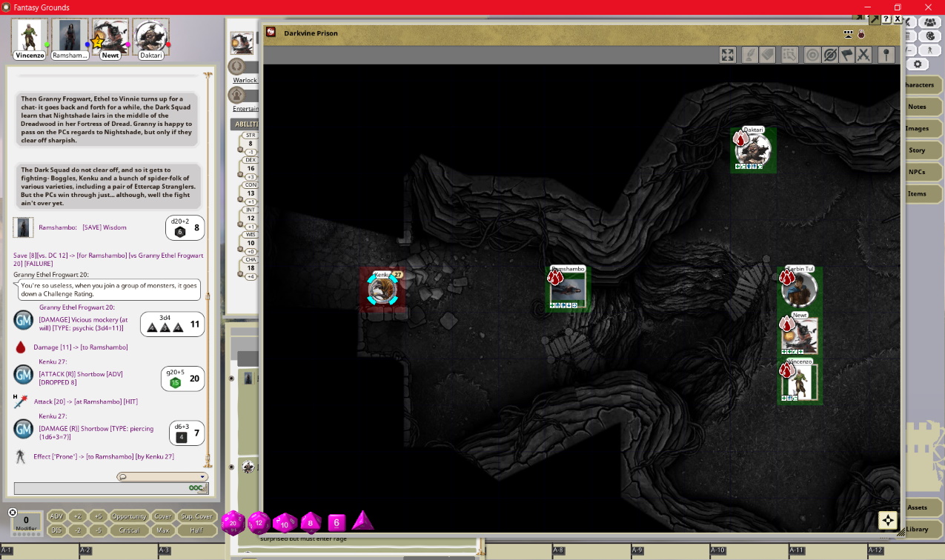Toggle the +2 modifier button
The width and height of the screenshot is (945, 560).
pos(77,516)
